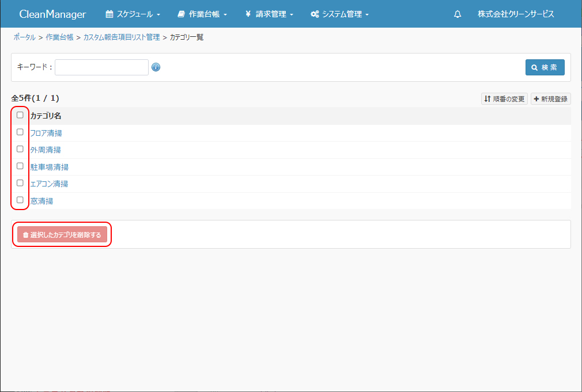This screenshot has width=582, height=392.
Task: Open the スケジュール dropdown menu
Action: pyautogui.click(x=133, y=14)
